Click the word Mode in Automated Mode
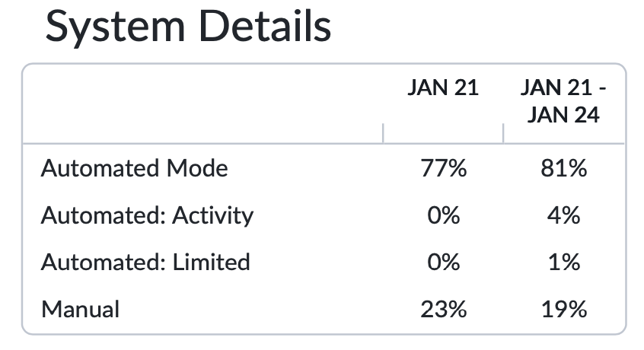 (197, 168)
